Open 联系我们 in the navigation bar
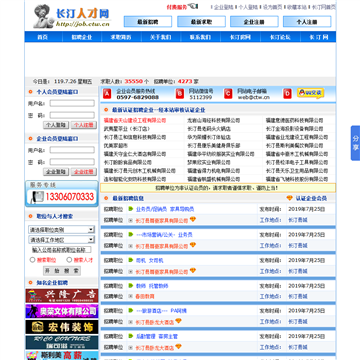Screen dimensions: 360x360 click(x=200, y=37)
